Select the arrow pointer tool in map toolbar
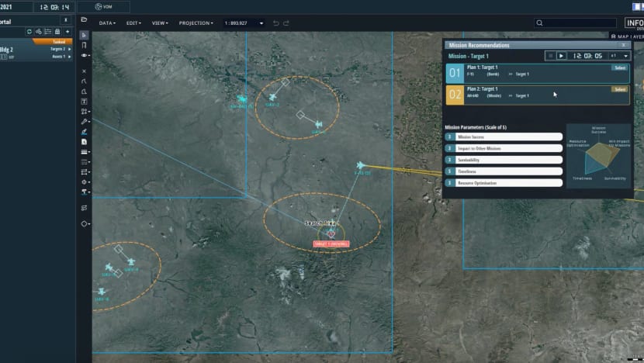 tap(84, 35)
